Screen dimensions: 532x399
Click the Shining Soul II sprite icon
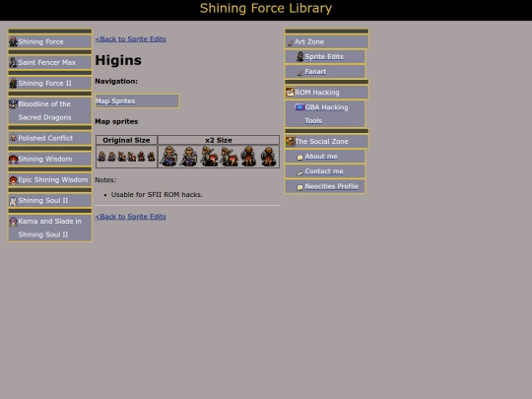pyautogui.click(x=13, y=201)
